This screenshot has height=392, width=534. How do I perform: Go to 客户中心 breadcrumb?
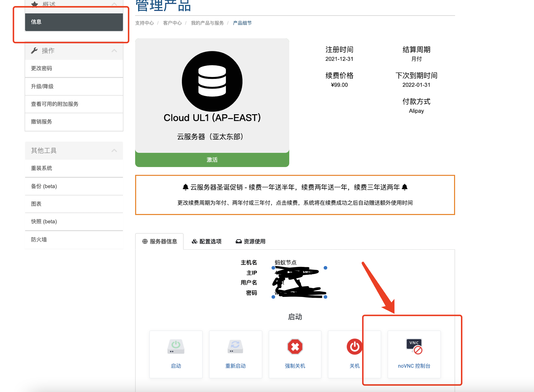172,23
